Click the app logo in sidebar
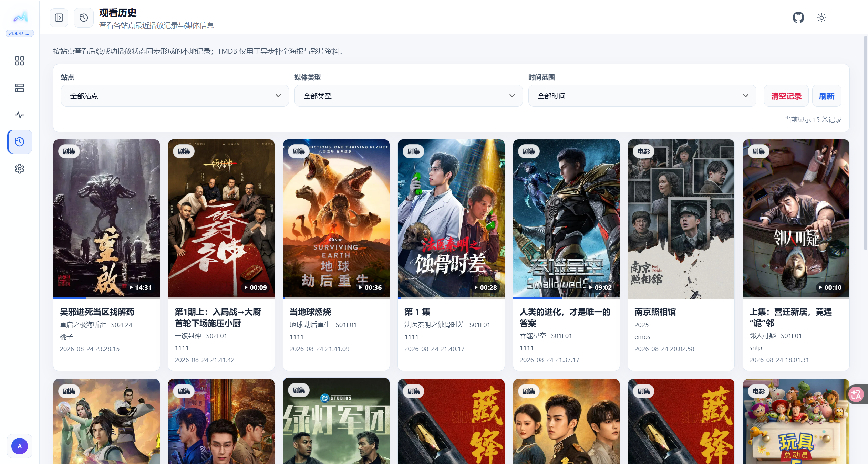This screenshot has width=868, height=464. pos(20,17)
